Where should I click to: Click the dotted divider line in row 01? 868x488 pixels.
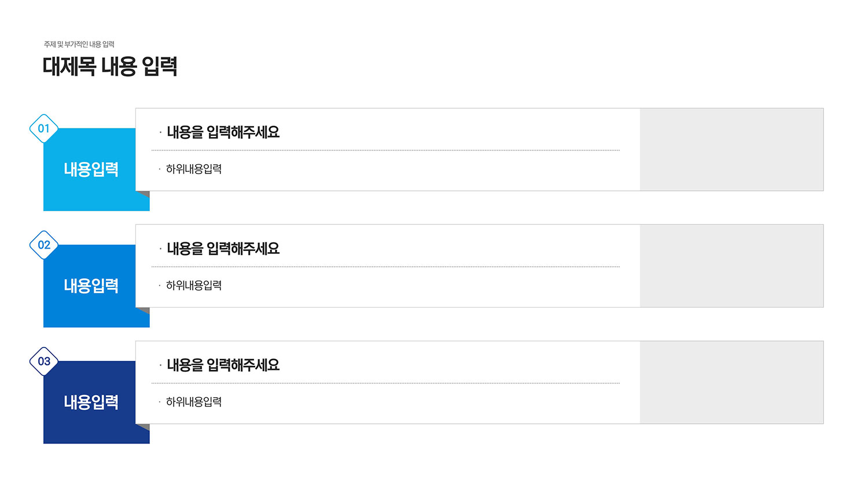point(385,150)
